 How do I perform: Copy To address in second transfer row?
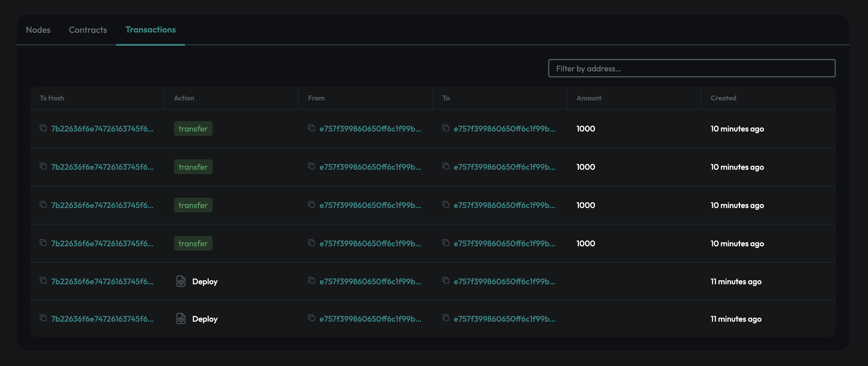click(x=446, y=166)
